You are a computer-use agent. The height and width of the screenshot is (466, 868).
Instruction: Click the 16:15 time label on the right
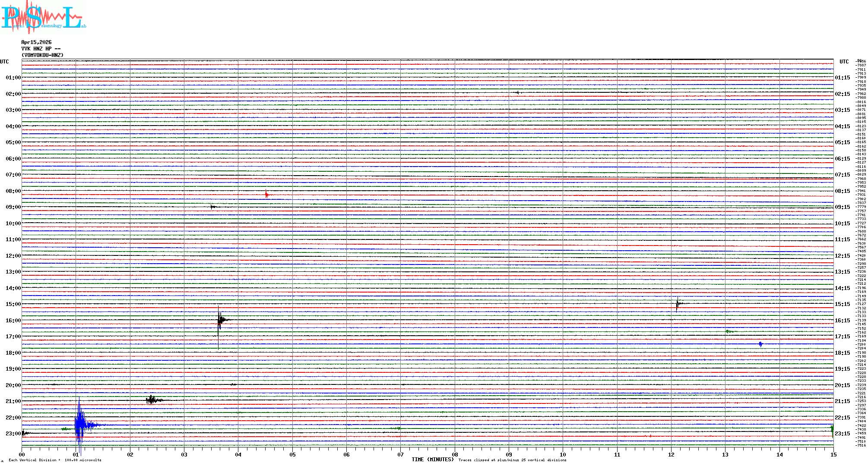tap(842, 321)
